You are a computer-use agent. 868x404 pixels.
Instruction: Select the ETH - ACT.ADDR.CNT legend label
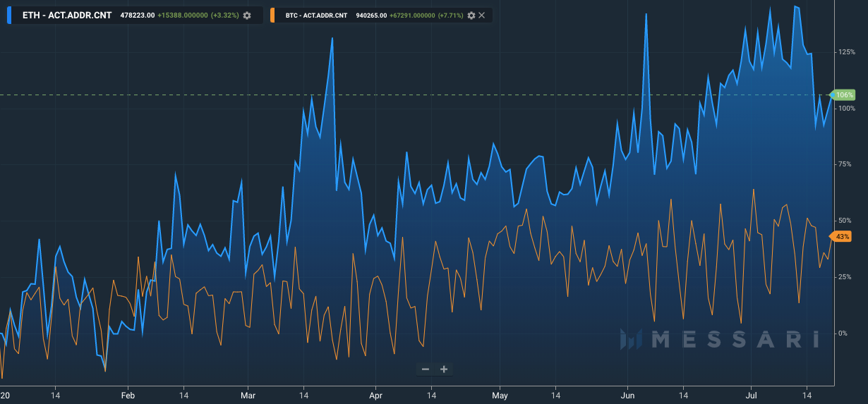(67, 16)
